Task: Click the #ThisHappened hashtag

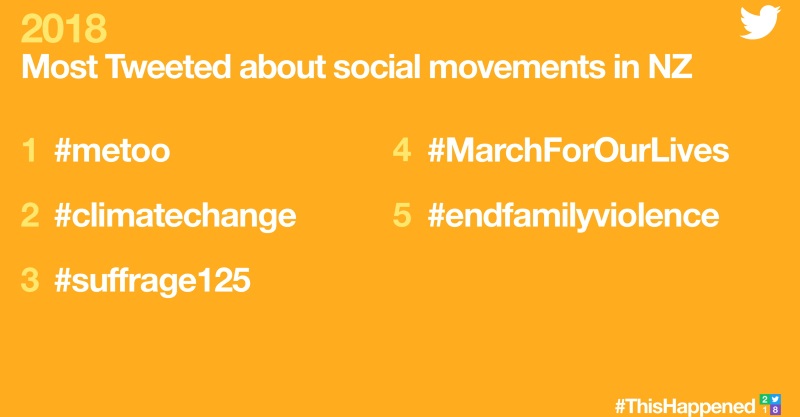Action: [685, 407]
